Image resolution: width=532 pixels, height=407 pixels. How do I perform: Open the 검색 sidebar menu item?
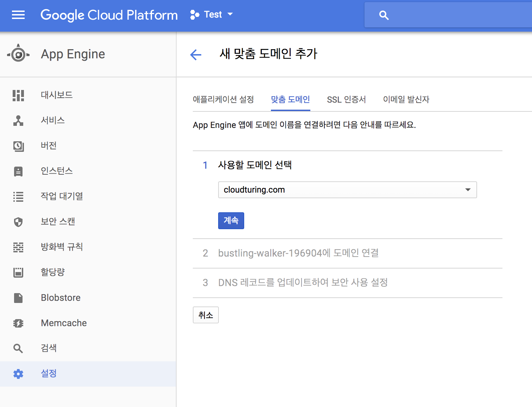(x=88, y=348)
